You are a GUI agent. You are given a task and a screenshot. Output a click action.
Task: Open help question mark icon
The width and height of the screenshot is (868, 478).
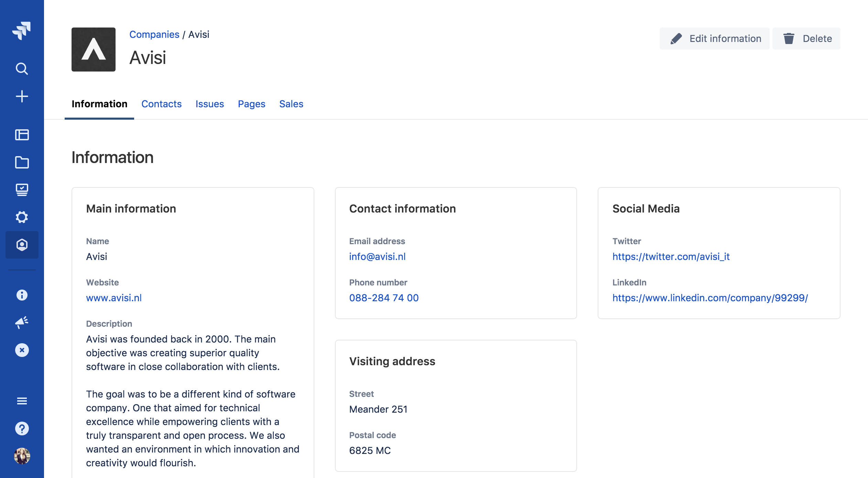tap(22, 428)
